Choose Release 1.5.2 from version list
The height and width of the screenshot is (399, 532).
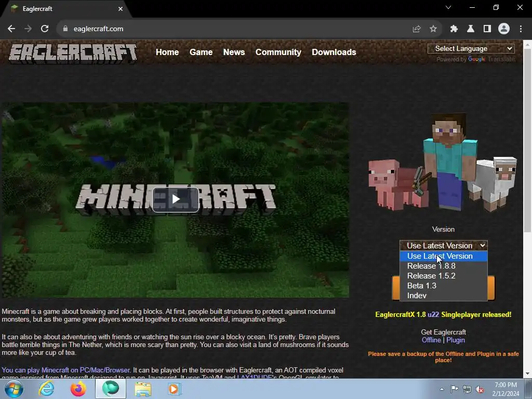[x=444, y=276]
